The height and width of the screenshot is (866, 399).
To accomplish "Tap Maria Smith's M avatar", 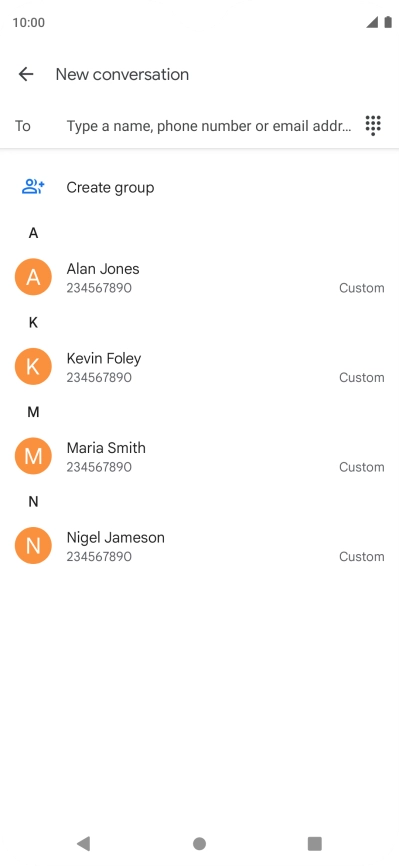I will point(33,456).
